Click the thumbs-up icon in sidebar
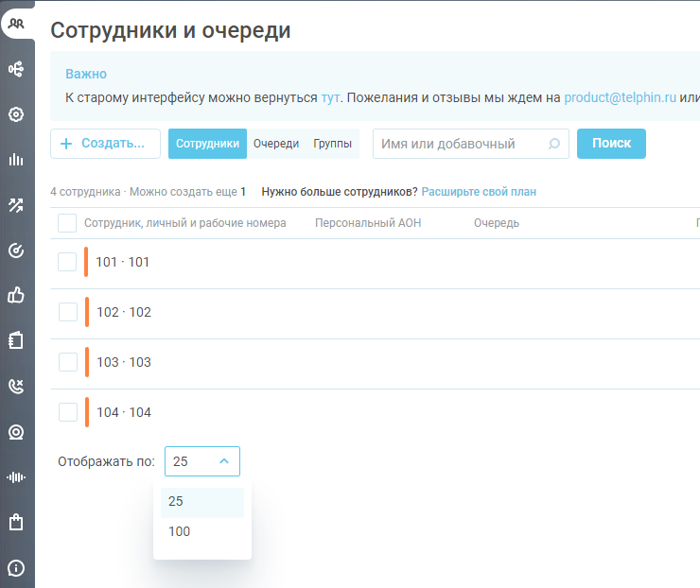Screen dimensions: 700x588 point(16,295)
